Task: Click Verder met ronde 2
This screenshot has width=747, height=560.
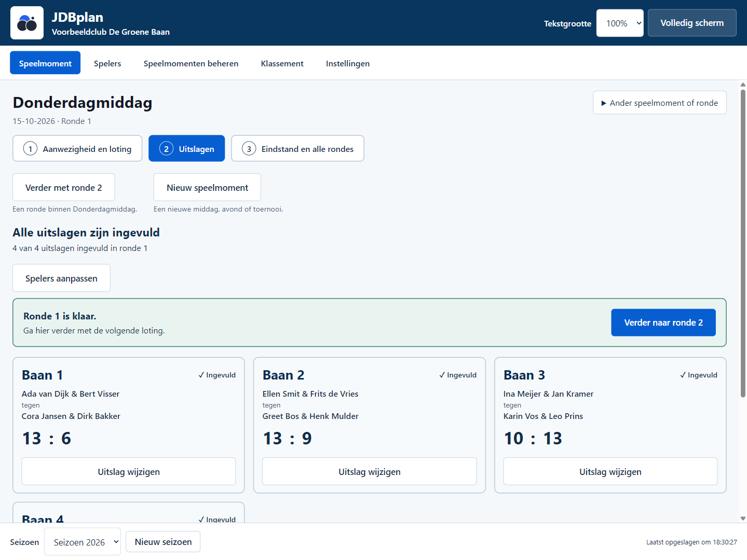Action: pyautogui.click(x=64, y=187)
